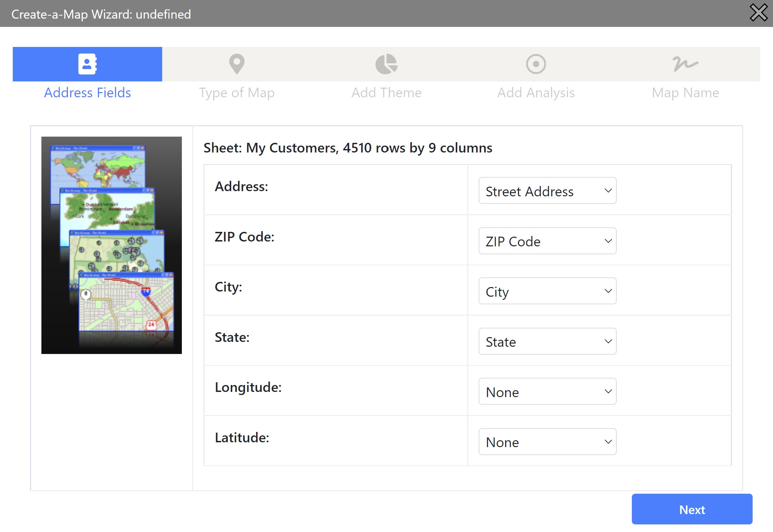
Task: Switch to the Add Theme step label
Action: tap(386, 93)
